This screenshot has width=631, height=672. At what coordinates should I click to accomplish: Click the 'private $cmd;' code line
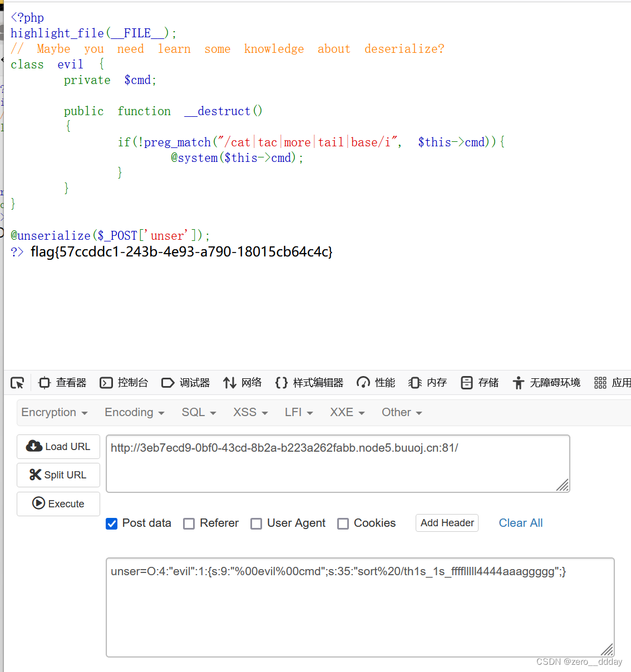(110, 80)
